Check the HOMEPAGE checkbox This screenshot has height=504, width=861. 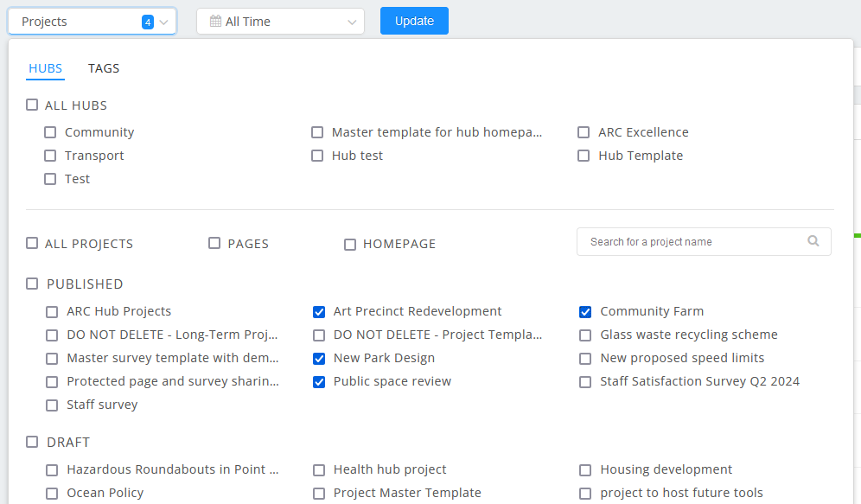coord(350,245)
